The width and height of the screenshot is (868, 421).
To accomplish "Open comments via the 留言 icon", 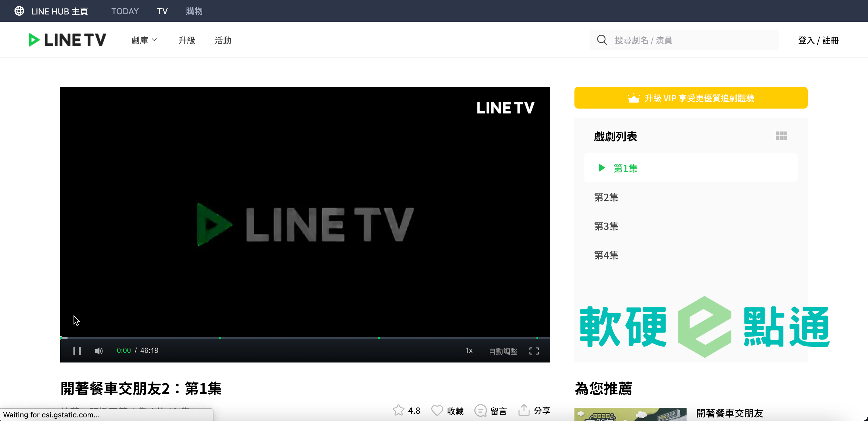I will tap(480, 410).
